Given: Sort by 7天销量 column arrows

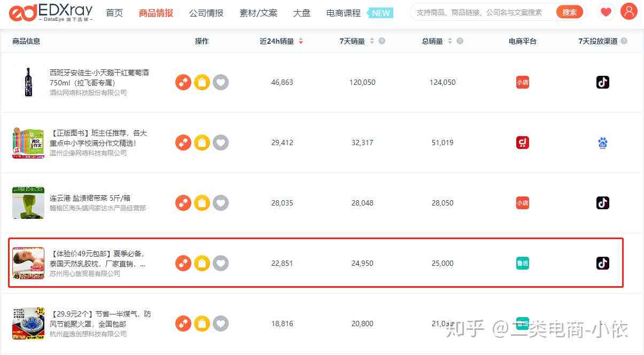Looking at the screenshot, I should click(372, 41).
